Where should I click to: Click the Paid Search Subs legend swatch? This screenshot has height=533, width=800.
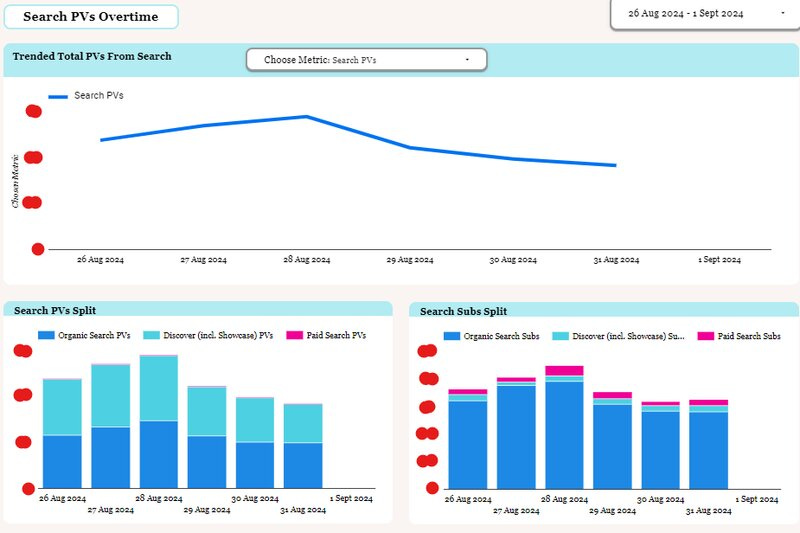(x=706, y=336)
